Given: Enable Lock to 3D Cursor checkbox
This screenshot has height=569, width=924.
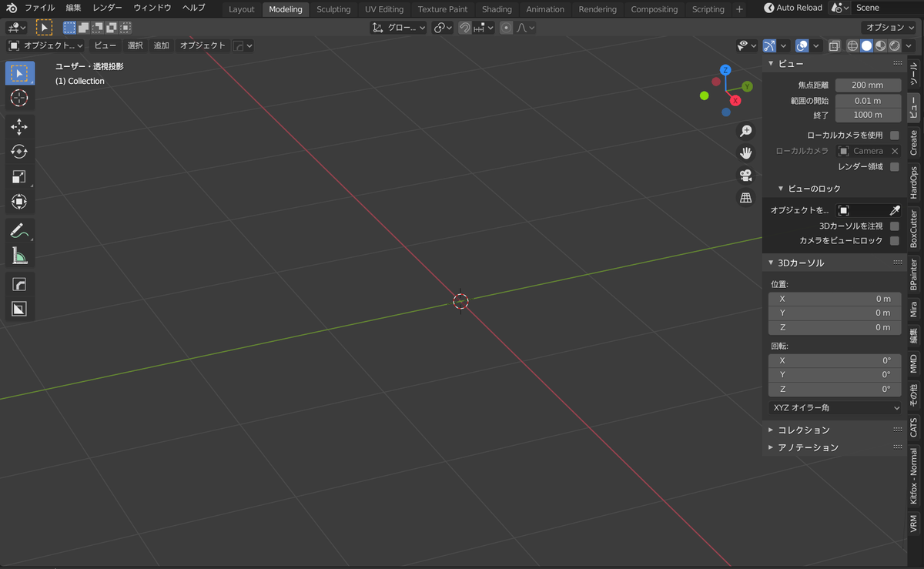Looking at the screenshot, I should pos(894,226).
